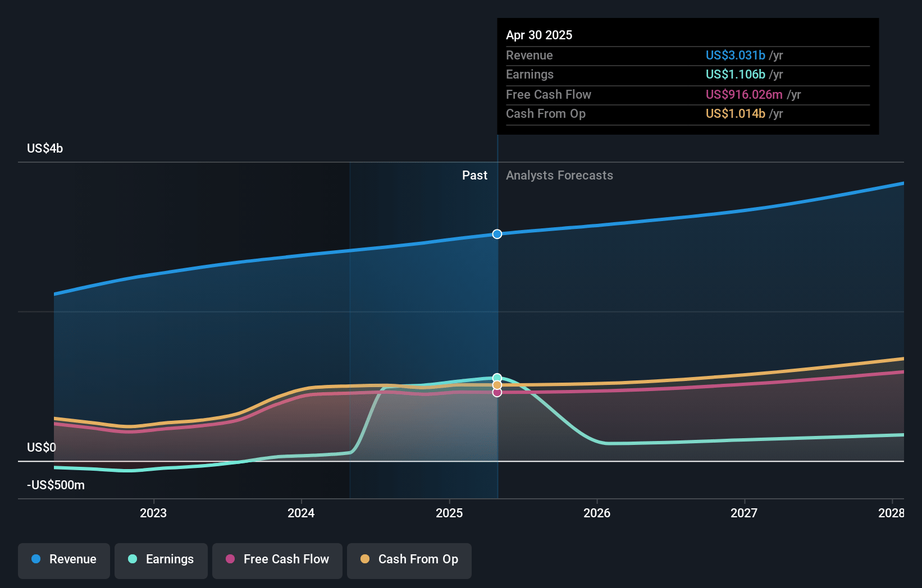Click the pink dot in Free Cash Flow legend
Screen dimensions: 922x588
[x=230, y=559]
